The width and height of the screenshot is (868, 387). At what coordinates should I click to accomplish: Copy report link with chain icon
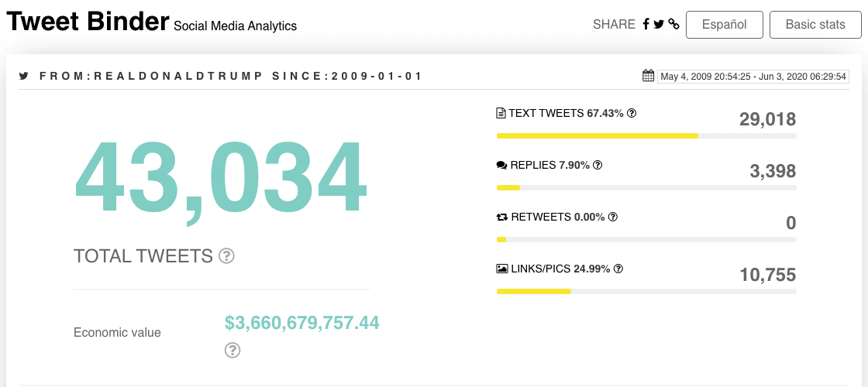(673, 24)
